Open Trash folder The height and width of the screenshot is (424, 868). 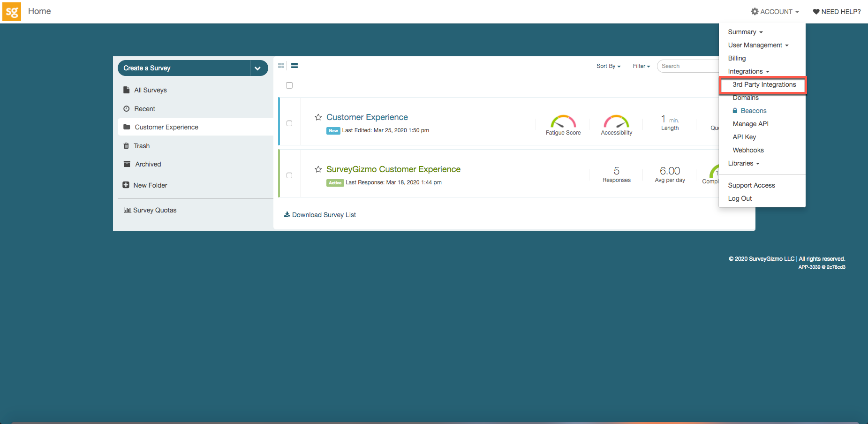142,146
